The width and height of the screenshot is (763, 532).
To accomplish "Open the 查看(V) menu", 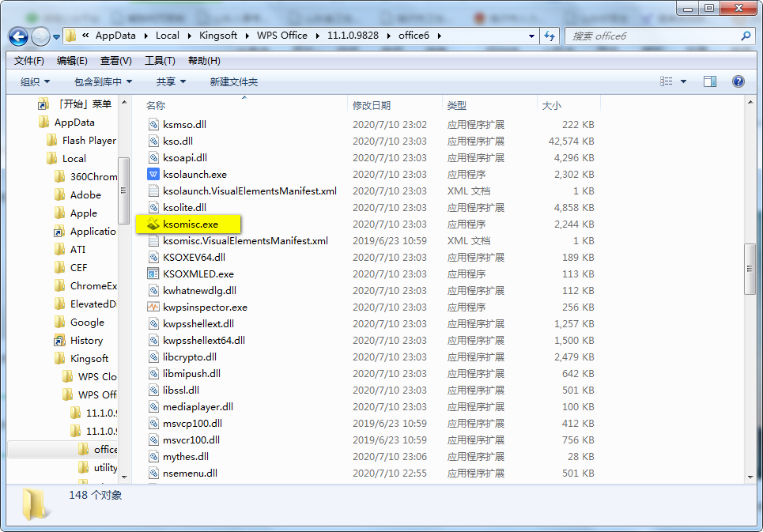I will [115, 61].
